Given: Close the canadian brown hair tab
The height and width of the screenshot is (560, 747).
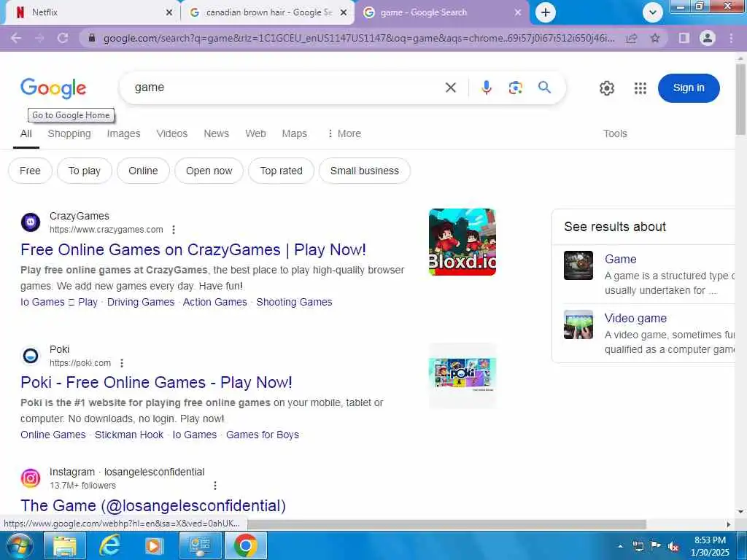Looking at the screenshot, I should click(344, 12).
